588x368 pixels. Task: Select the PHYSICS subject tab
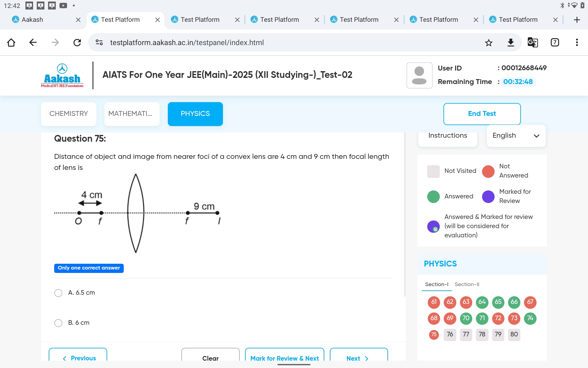[195, 114]
